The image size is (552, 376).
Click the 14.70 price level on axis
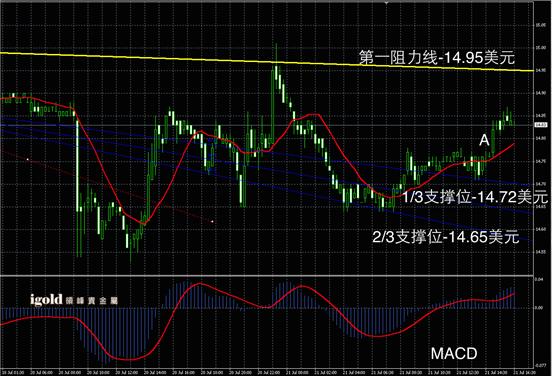coord(541,184)
